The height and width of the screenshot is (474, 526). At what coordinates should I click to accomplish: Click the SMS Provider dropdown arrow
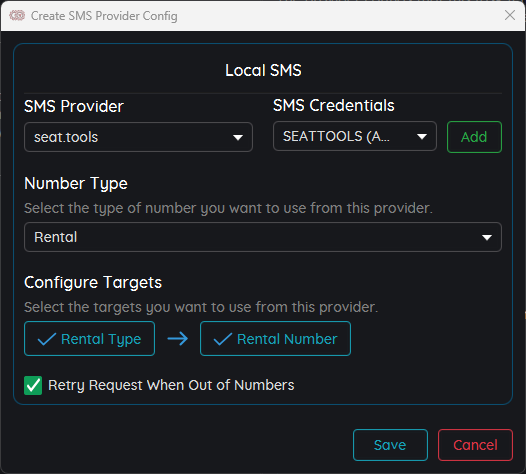coord(238,138)
